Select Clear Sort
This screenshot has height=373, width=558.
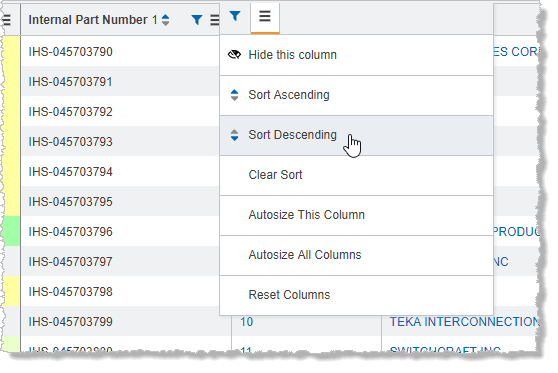[356, 175]
